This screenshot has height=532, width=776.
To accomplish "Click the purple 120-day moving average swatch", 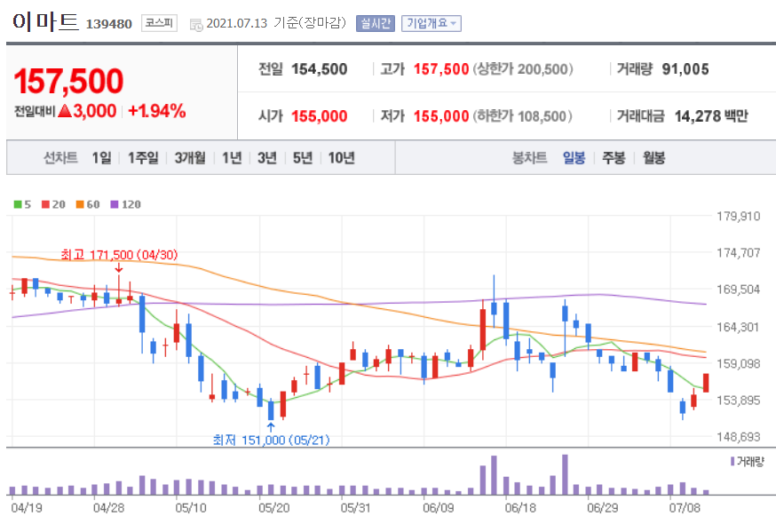I will tap(115, 204).
